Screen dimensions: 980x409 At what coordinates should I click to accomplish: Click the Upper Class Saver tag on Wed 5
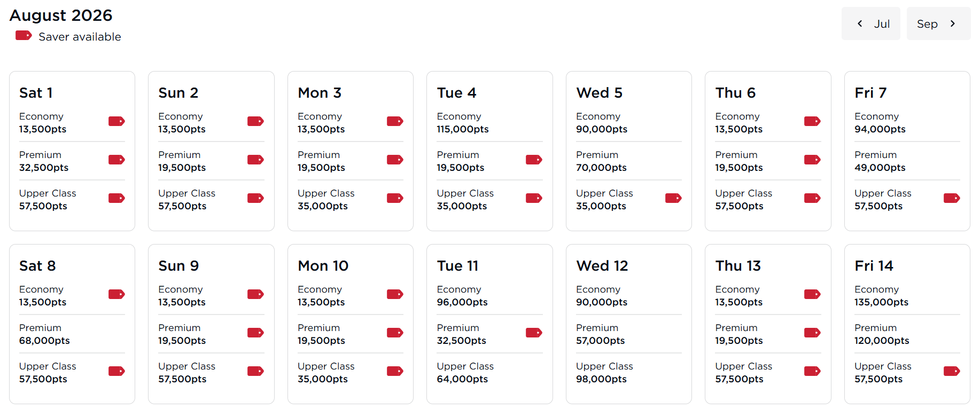coord(673,198)
